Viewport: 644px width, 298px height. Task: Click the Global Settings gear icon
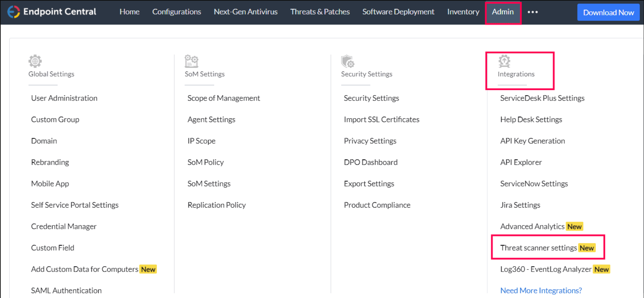tap(35, 61)
